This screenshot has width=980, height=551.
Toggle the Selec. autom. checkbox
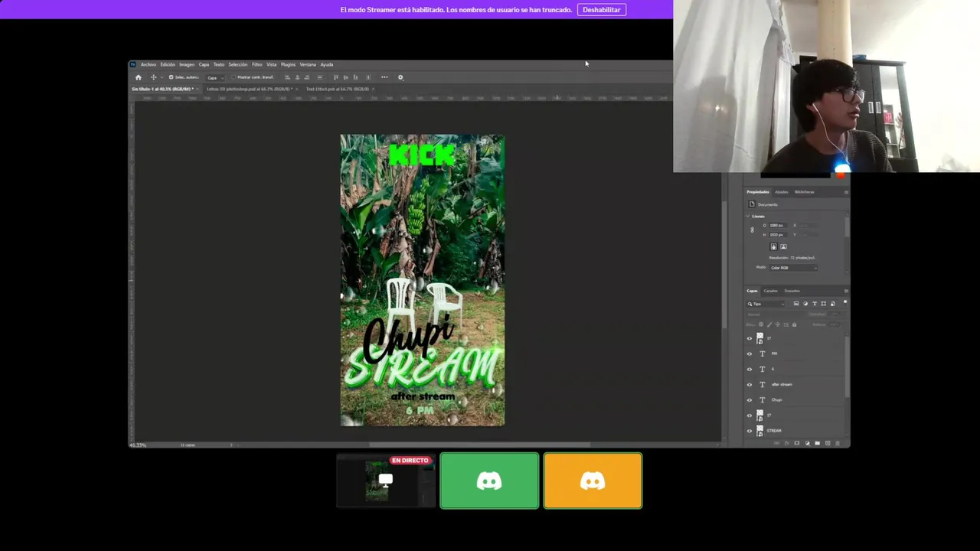[x=171, y=77]
